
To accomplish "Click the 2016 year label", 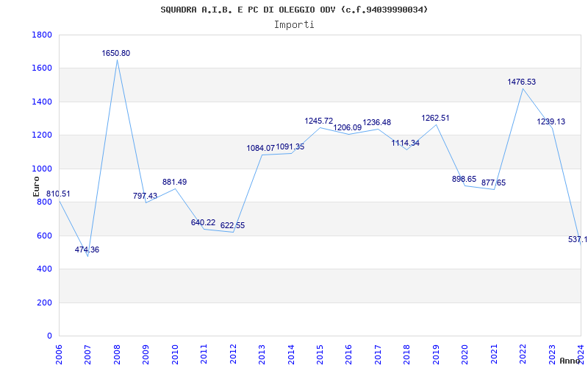I will point(348,353).
